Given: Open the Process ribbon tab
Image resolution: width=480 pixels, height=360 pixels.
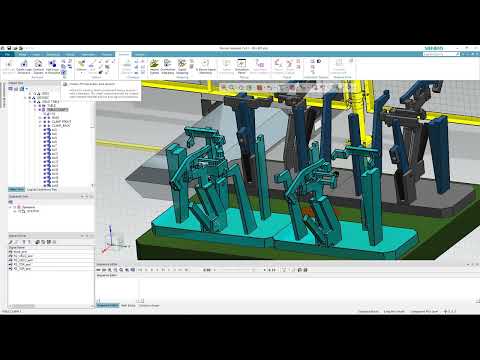Looking at the screenshot, I should coord(107,54).
